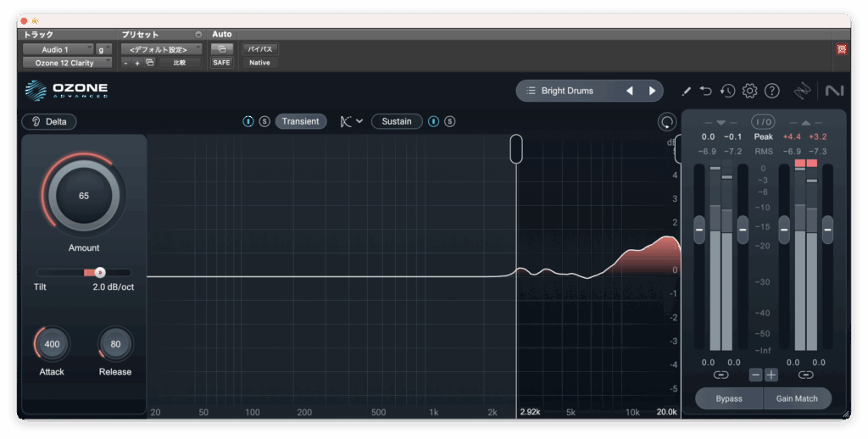868x439 pixels.
Task: Go to previous preset with left arrow
Action: [x=630, y=91]
